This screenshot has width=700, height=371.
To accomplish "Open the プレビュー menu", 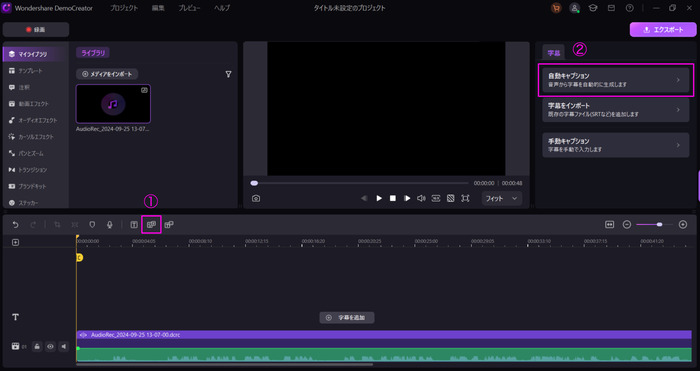I will [189, 8].
